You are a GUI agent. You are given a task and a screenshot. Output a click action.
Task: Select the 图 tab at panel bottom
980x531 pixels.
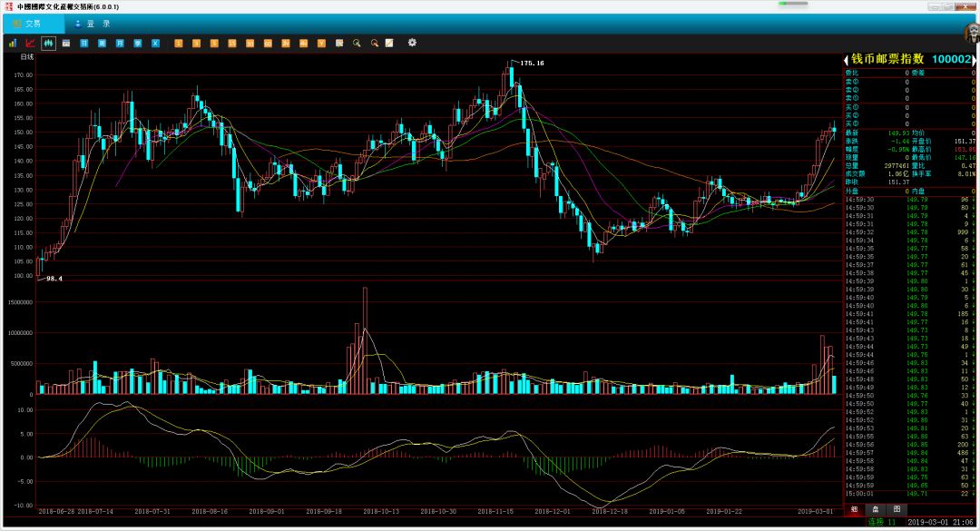(x=897, y=510)
